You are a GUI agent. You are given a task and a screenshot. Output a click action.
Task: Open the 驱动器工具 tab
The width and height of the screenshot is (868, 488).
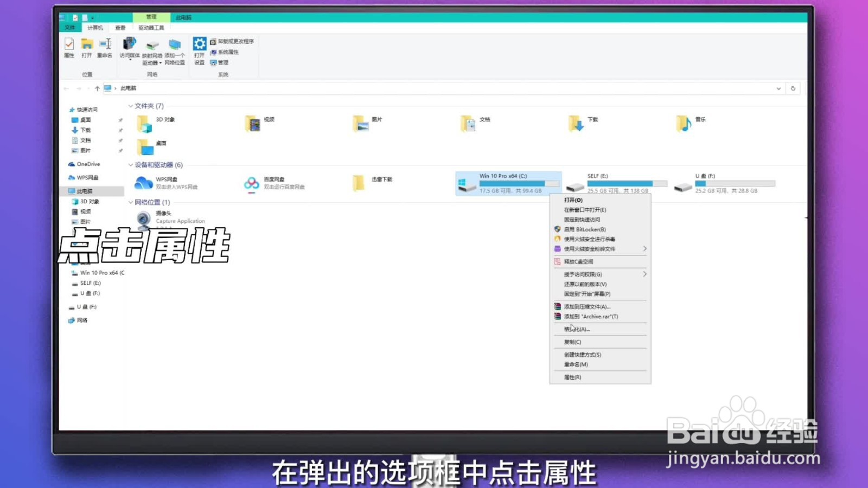point(152,27)
